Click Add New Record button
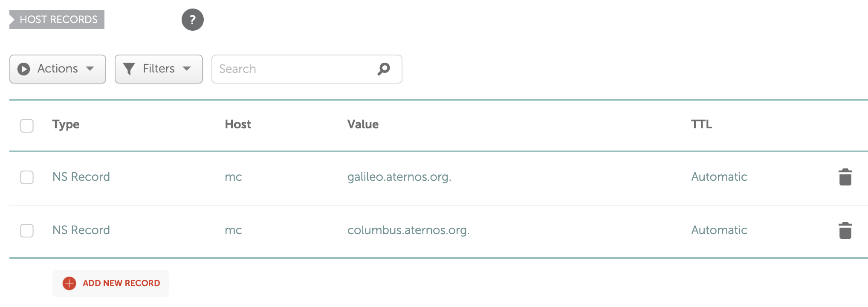 coord(110,283)
